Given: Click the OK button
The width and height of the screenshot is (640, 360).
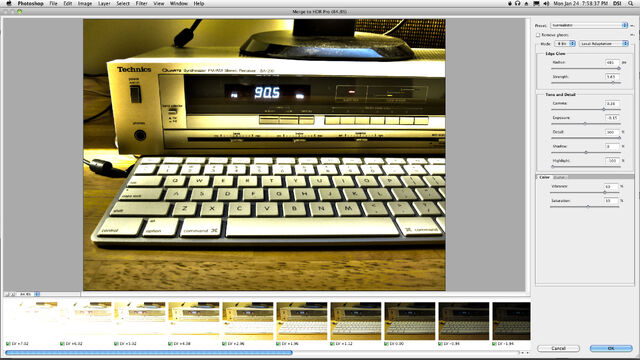Looking at the screenshot, I should coord(611,348).
